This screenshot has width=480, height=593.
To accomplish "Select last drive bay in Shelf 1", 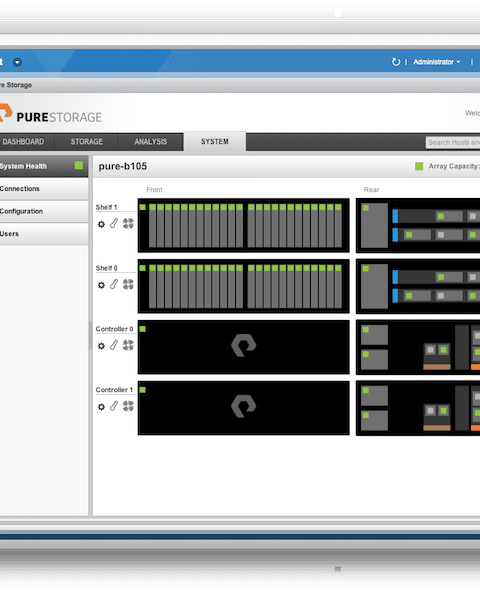I will (x=338, y=225).
